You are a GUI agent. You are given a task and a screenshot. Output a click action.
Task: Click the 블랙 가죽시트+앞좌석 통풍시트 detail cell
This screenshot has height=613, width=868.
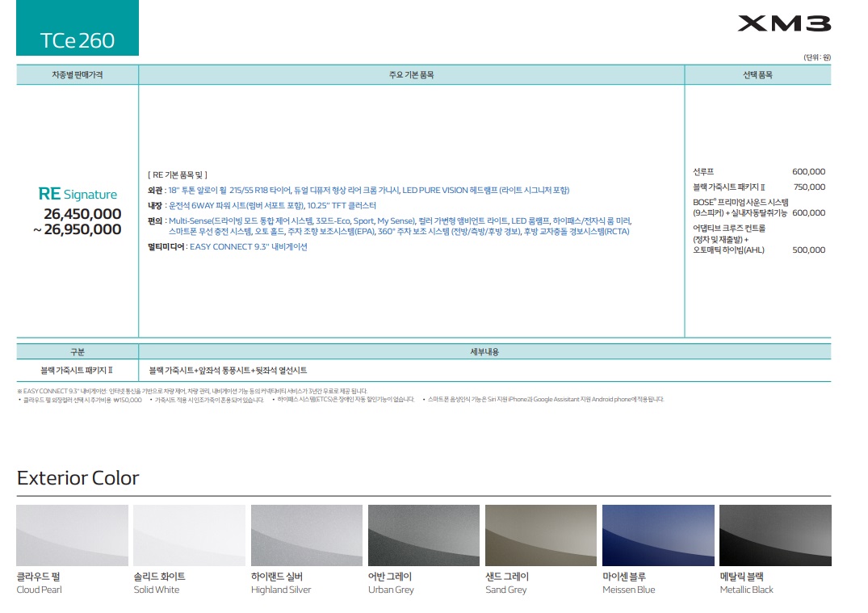[228, 370]
